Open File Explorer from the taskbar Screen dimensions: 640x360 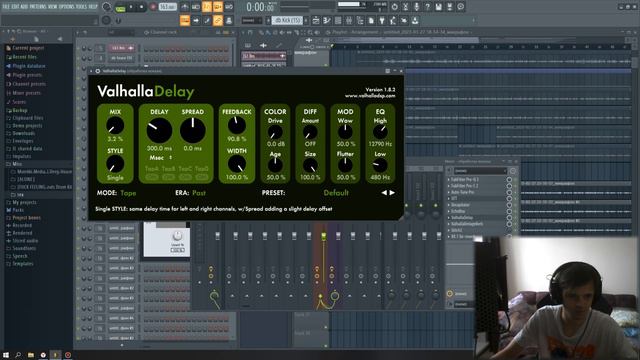[x=31, y=355]
